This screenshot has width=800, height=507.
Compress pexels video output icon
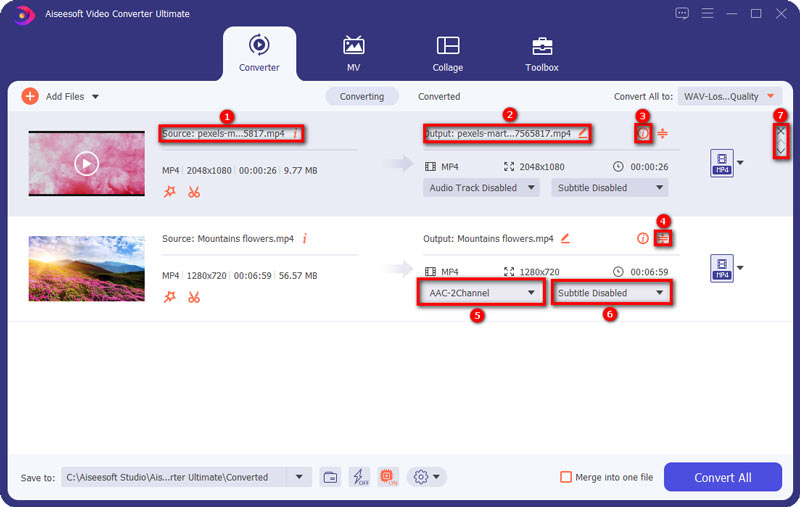coord(662,134)
